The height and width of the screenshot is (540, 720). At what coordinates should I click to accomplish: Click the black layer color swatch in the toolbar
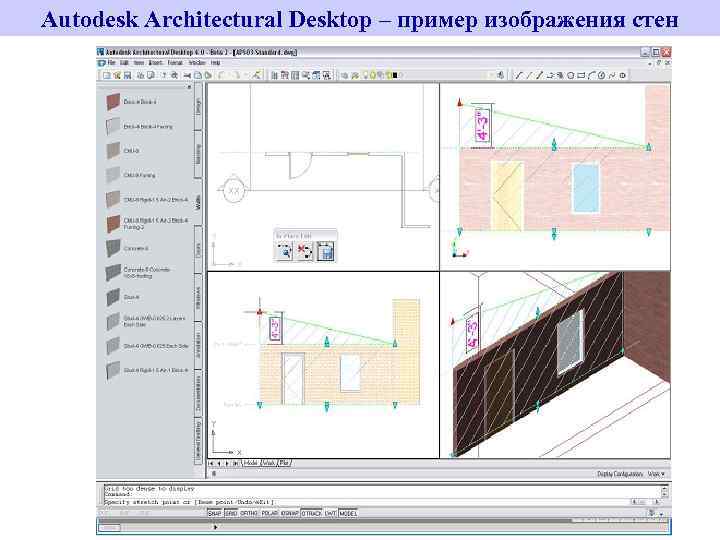[394, 75]
